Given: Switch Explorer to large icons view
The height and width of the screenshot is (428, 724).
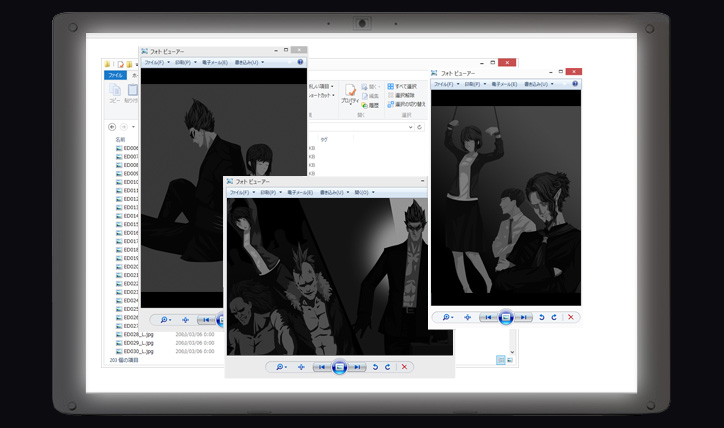Looking at the screenshot, I should (x=510, y=360).
